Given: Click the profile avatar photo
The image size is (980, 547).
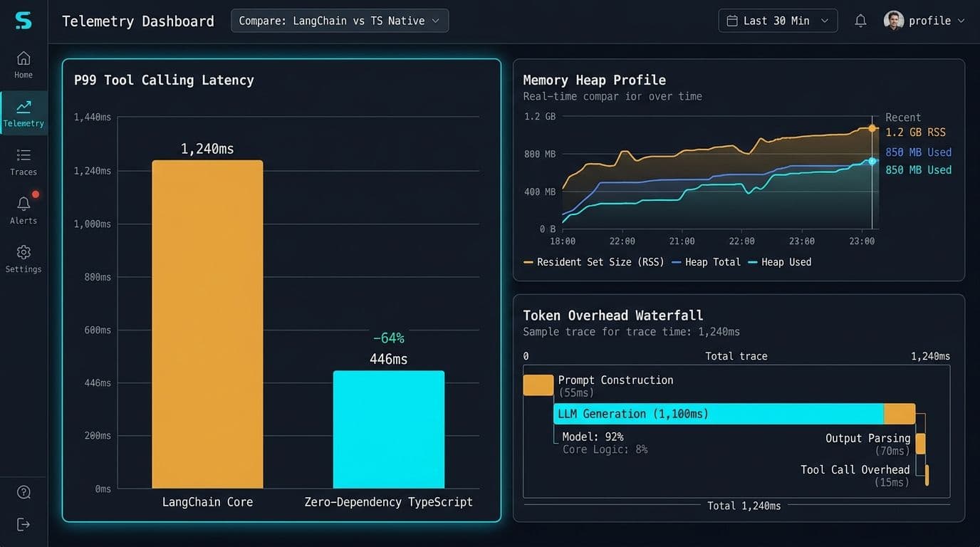Looking at the screenshot, I should coord(894,21).
